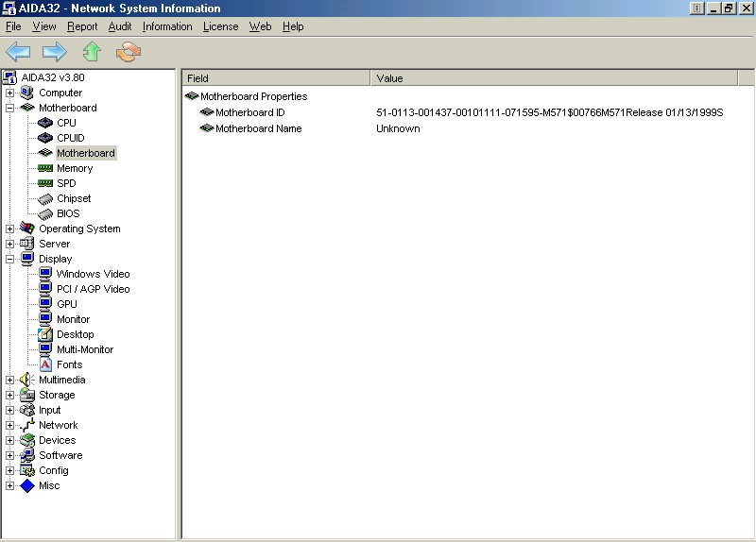The image size is (756, 542).
Task: Expand the Storage tree node
Action: (x=9, y=395)
